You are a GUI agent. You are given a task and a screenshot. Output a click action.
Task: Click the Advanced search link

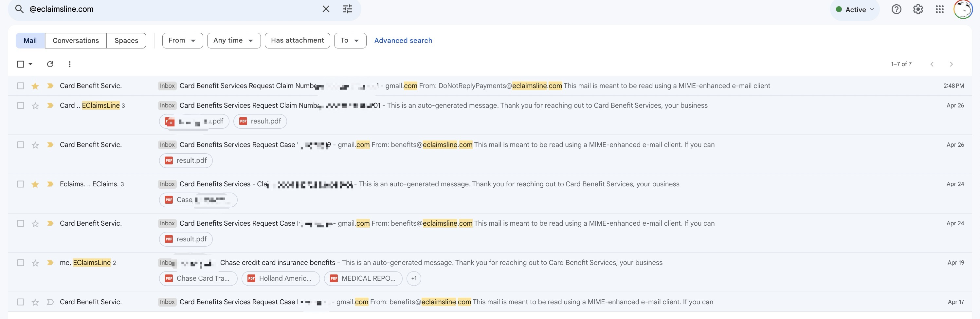point(403,40)
